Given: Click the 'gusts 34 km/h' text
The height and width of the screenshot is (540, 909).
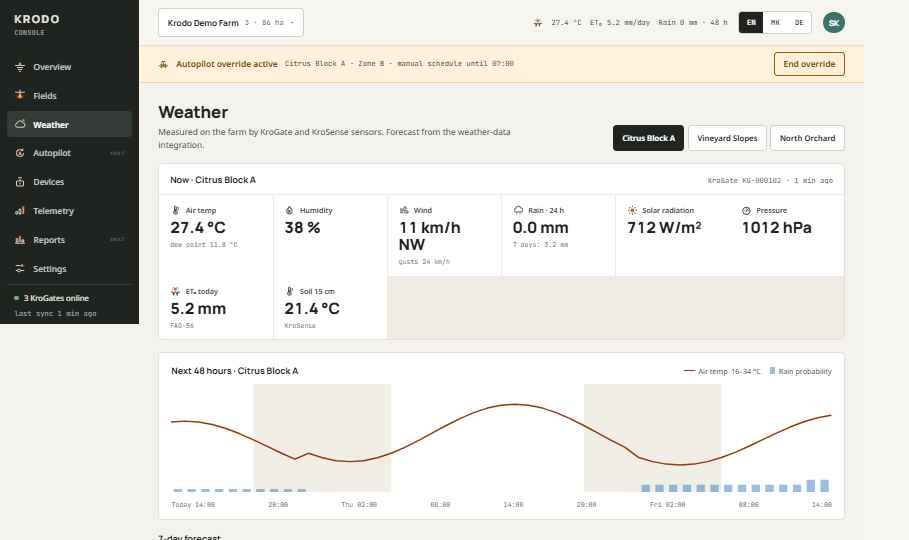Looking at the screenshot, I should tap(424, 262).
